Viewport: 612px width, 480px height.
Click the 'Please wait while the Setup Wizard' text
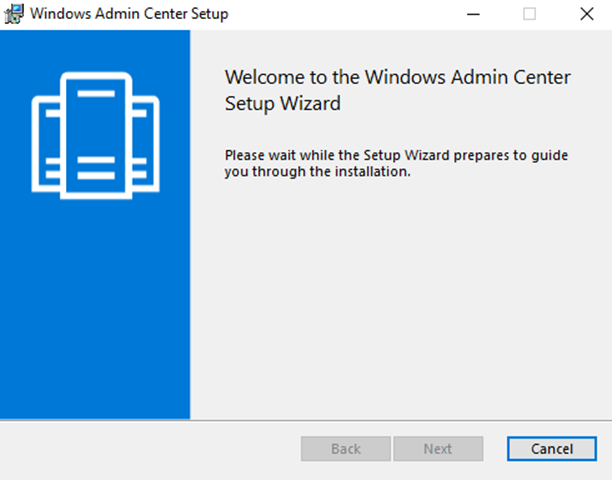(396, 163)
